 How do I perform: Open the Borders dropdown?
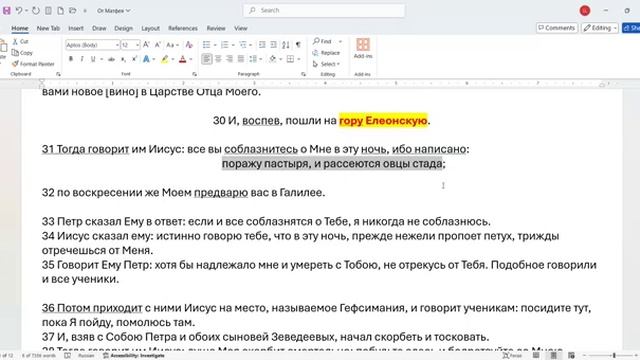pos(299,59)
